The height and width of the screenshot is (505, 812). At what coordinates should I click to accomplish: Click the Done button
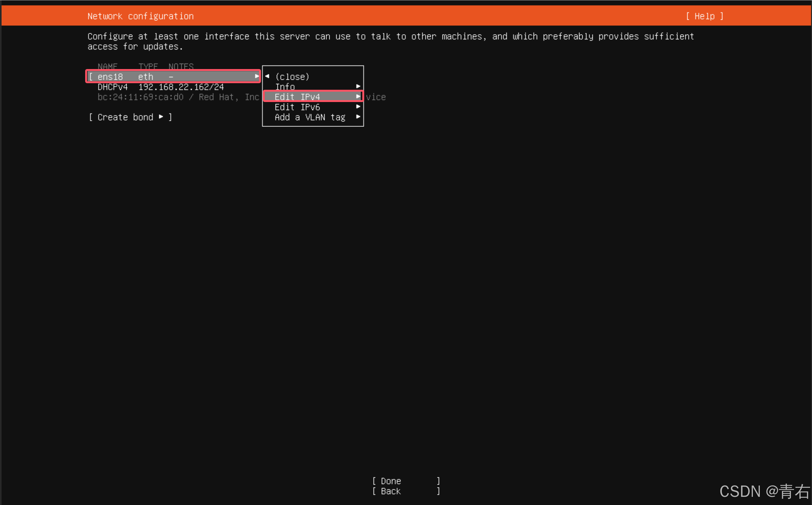391,481
